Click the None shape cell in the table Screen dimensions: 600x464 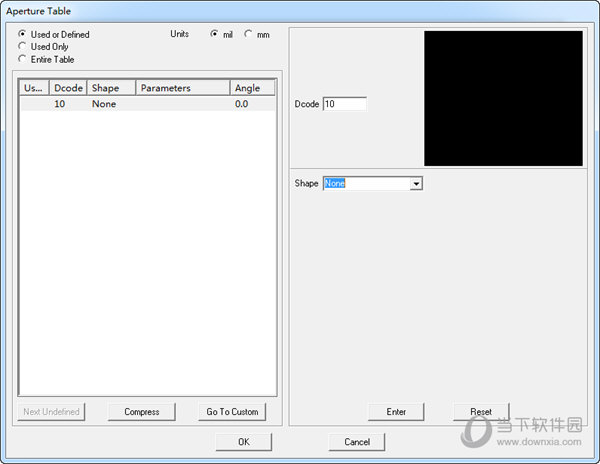coord(104,104)
